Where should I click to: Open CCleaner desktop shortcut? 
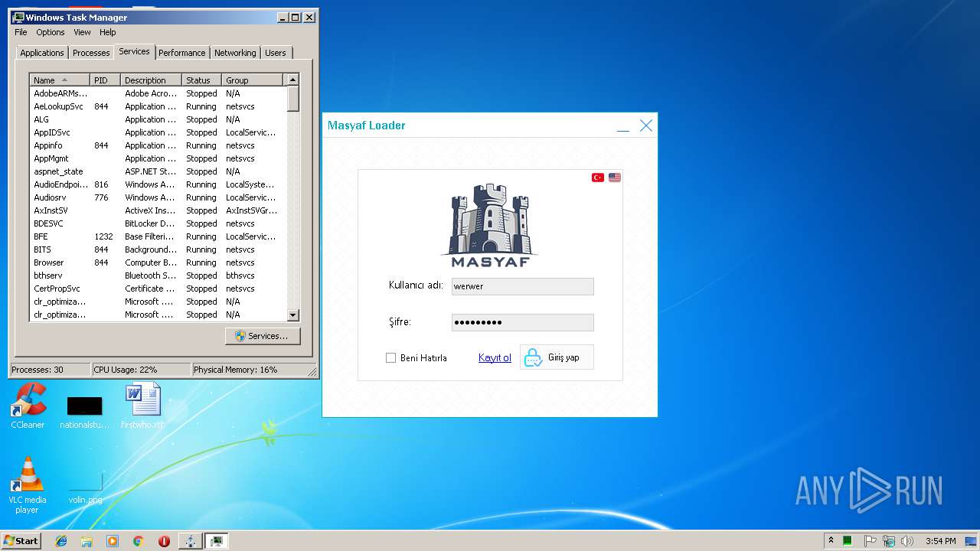(28, 406)
